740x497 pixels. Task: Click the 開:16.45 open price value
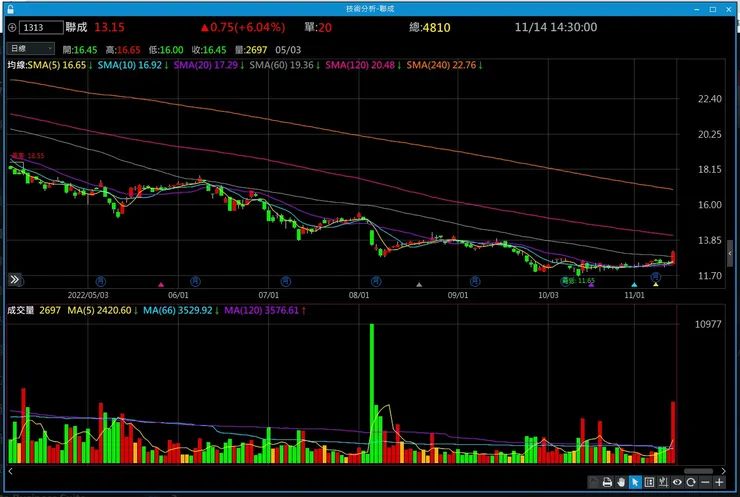(x=80, y=50)
